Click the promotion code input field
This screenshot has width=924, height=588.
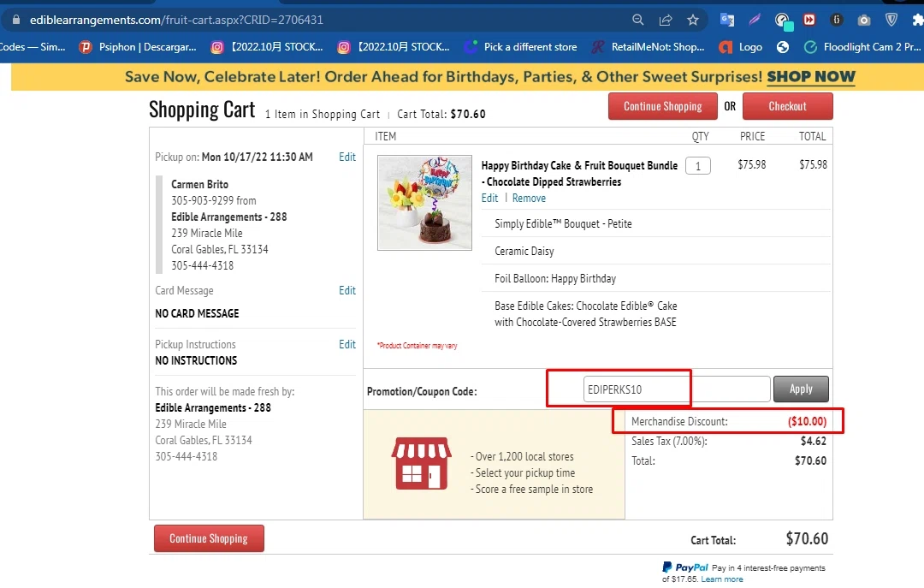pyautogui.click(x=677, y=389)
